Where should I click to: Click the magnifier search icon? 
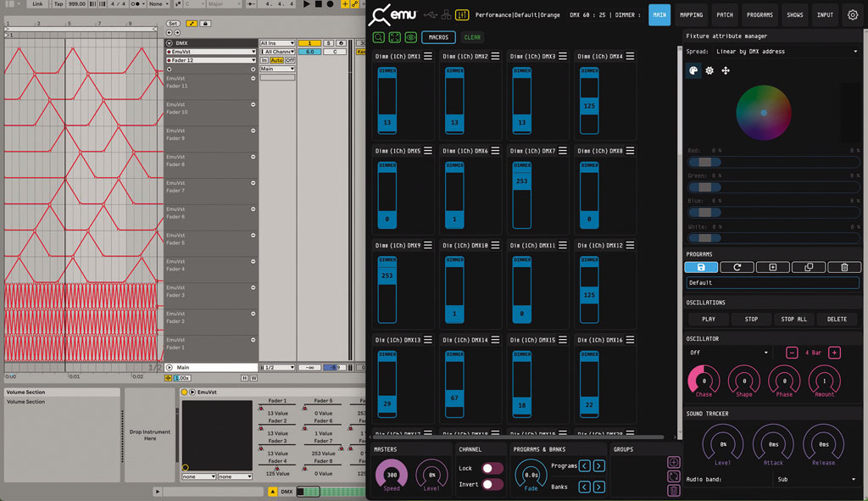click(380, 37)
